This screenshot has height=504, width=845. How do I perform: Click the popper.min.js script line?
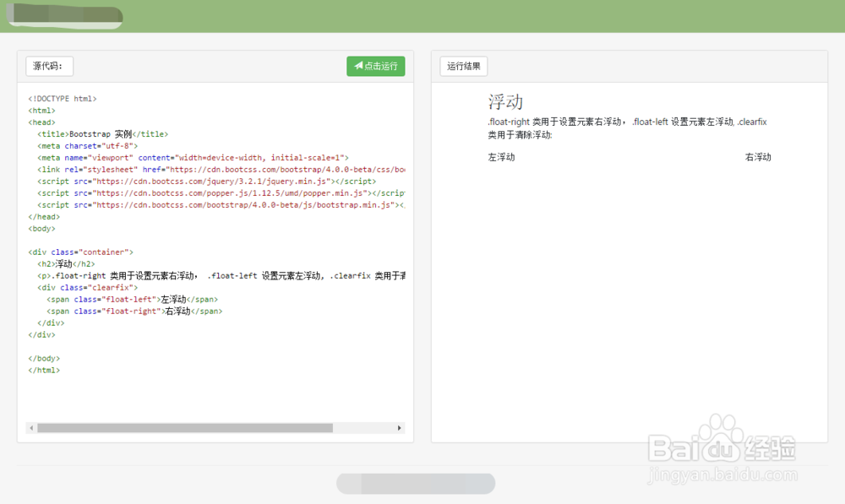click(221, 193)
